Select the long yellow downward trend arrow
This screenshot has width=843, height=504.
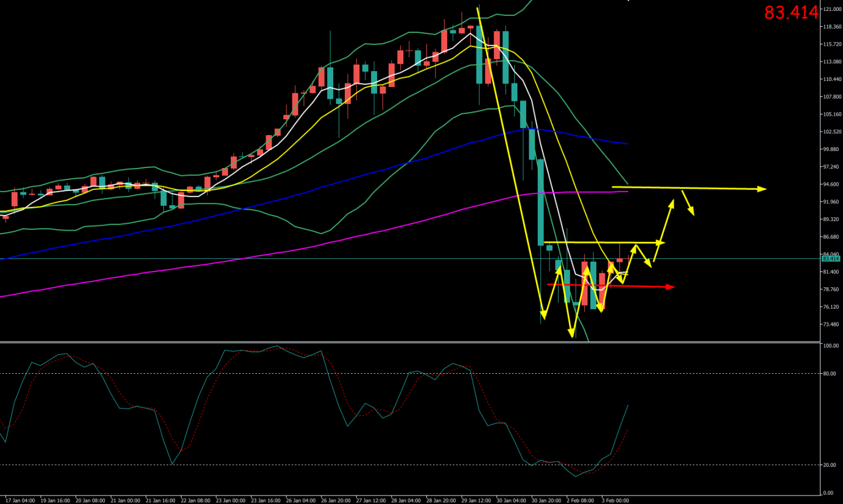(509, 158)
